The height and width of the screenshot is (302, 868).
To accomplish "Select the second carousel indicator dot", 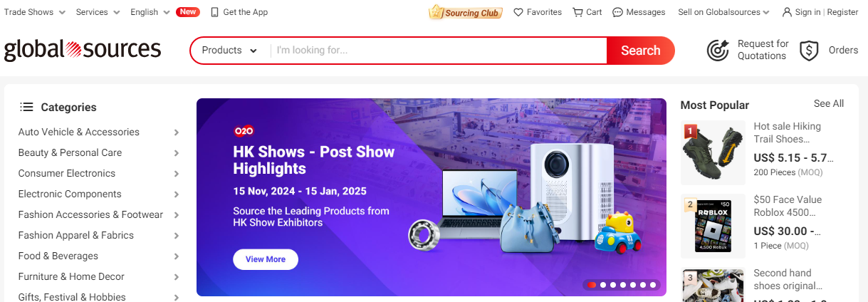I will pyautogui.click(x=603, y=285).
